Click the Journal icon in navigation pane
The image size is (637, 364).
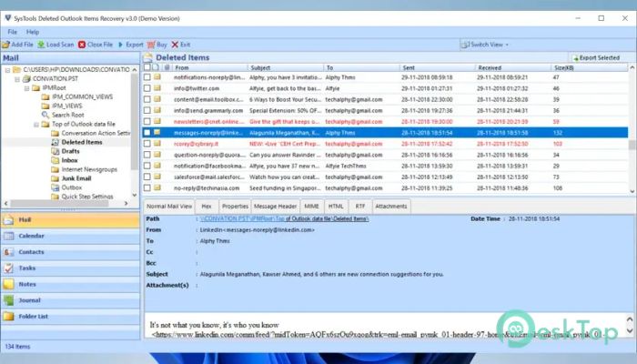[8, 300]
